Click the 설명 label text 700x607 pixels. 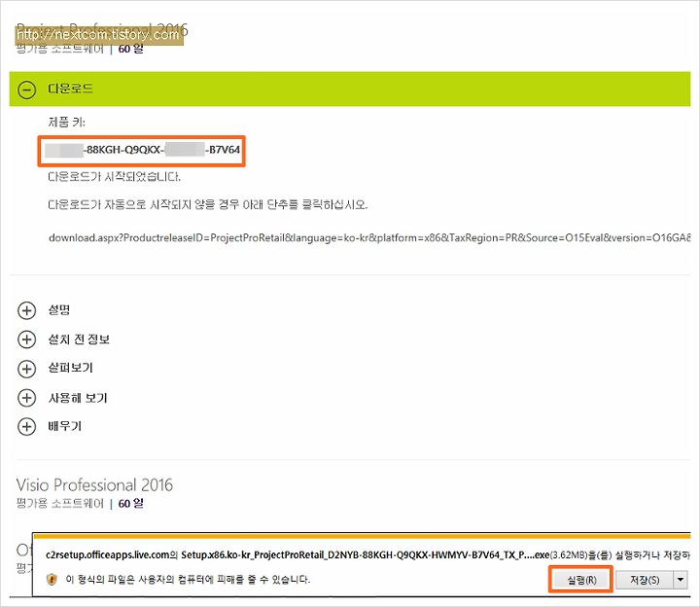point(59,310)
